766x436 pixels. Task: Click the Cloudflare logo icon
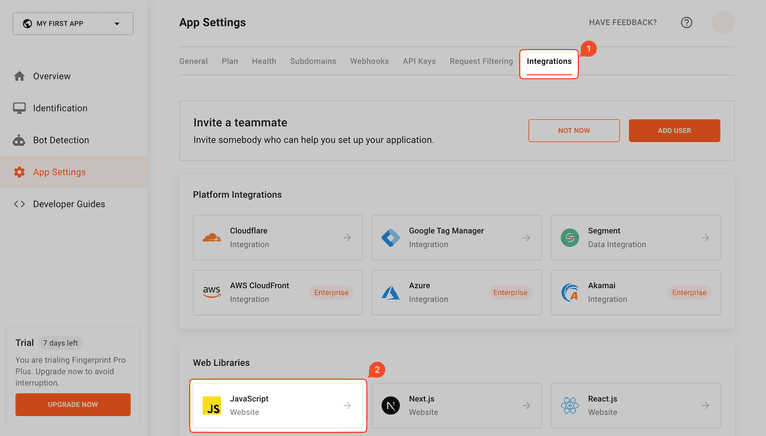211,238
